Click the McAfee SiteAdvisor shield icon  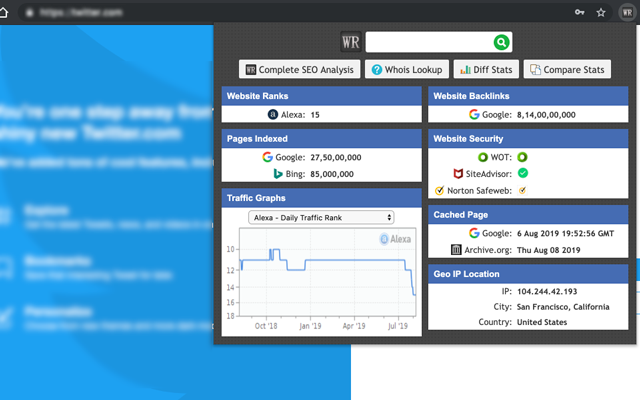click(458, 174)
